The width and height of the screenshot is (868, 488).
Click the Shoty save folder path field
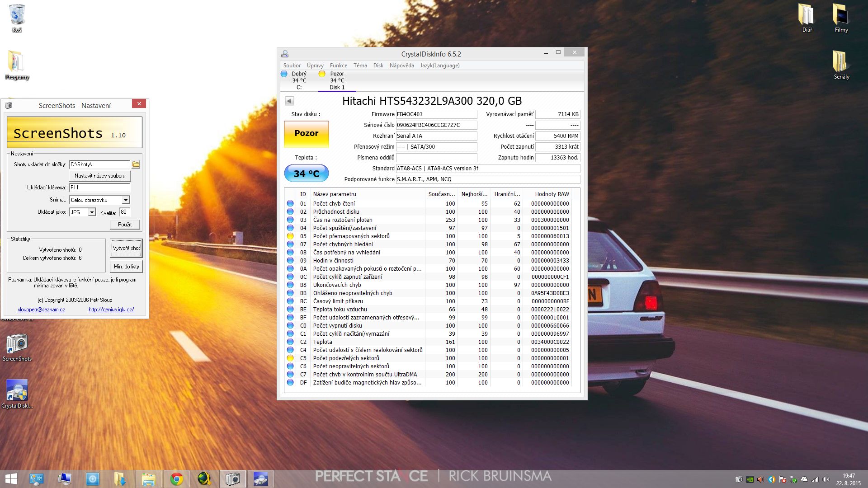point(99,164)
